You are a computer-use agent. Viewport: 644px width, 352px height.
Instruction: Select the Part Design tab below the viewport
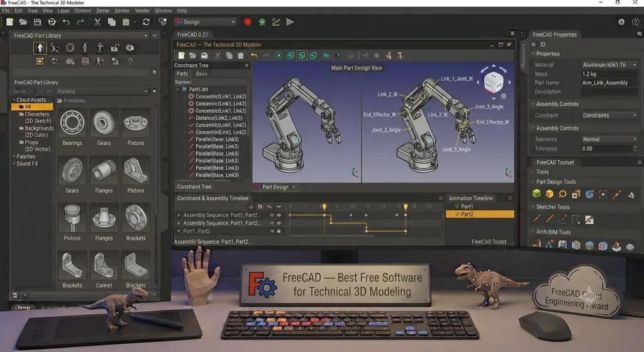[275, 187]
